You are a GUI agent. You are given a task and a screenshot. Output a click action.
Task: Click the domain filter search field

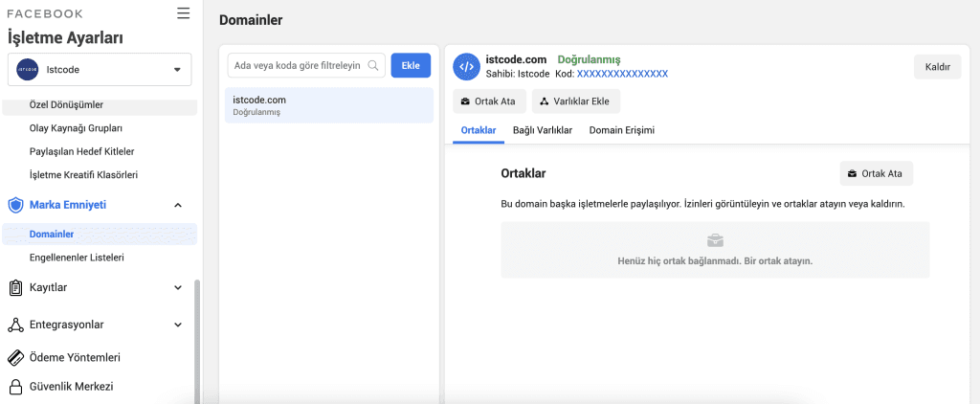(x=297, y=66)
